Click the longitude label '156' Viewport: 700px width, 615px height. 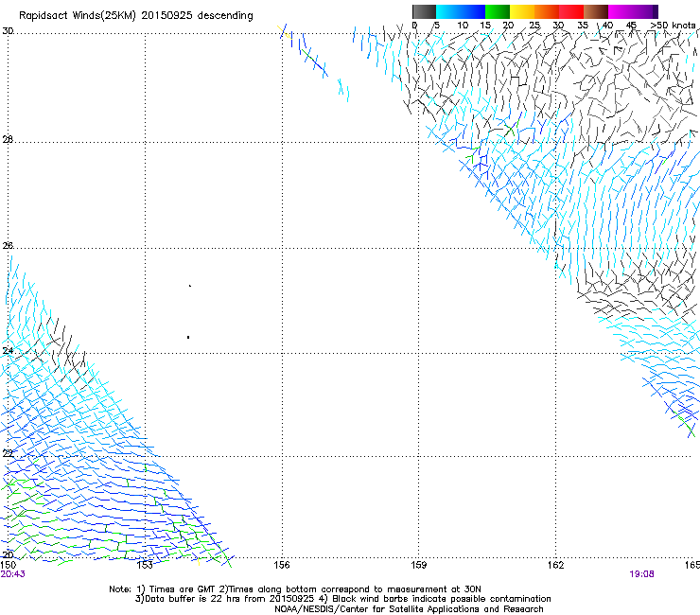pyautogui.click(x=282, y=565)
